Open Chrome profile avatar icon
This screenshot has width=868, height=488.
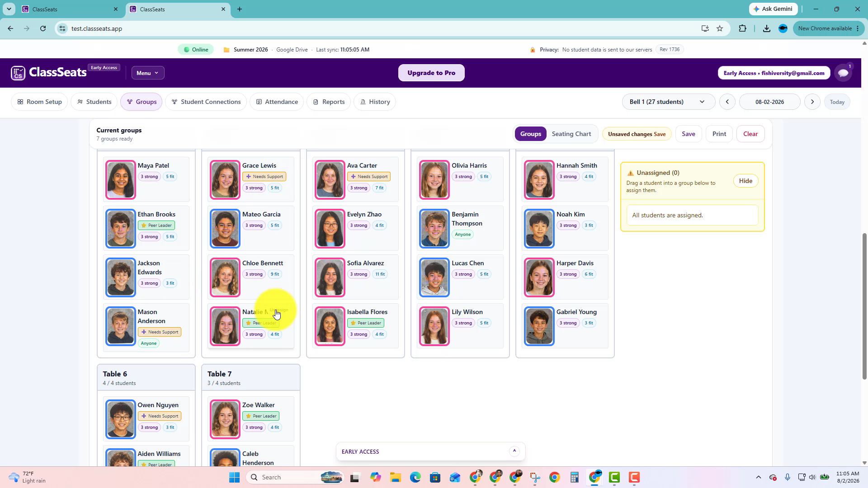tap(783, 28)
